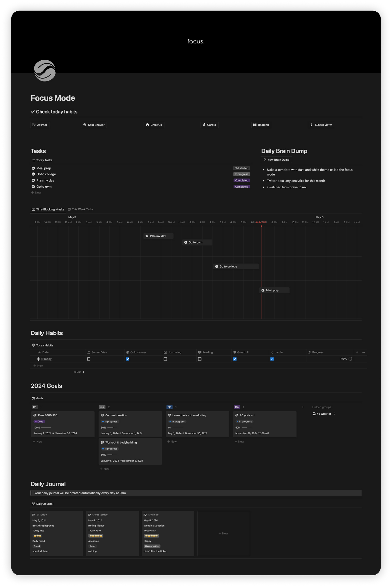
Task: Open the habits table more options ellipsis
Action: click(x=364, y=352)
